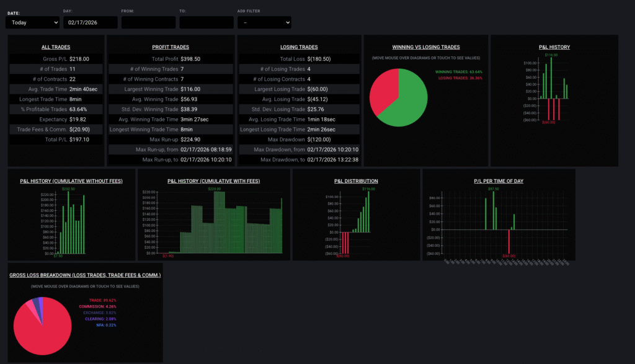This screenshot has height=364, width=635.
Task: Click the empty From date field
Action: point(148,23)
